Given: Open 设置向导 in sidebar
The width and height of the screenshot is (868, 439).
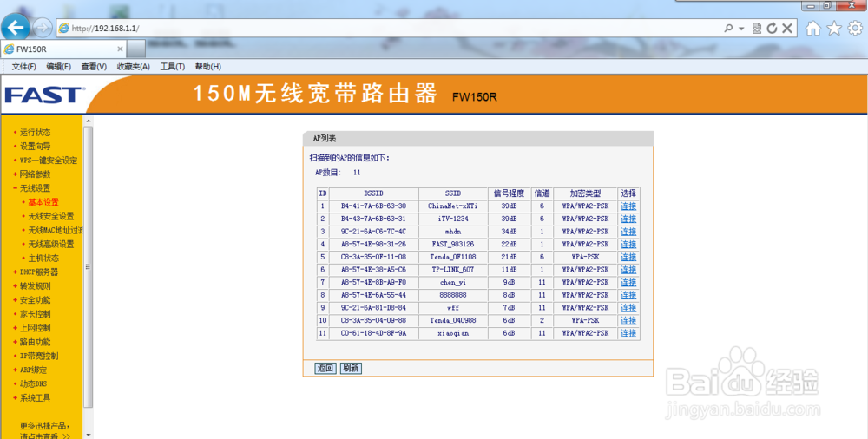Looking at the screenshot, I should 36,146.
